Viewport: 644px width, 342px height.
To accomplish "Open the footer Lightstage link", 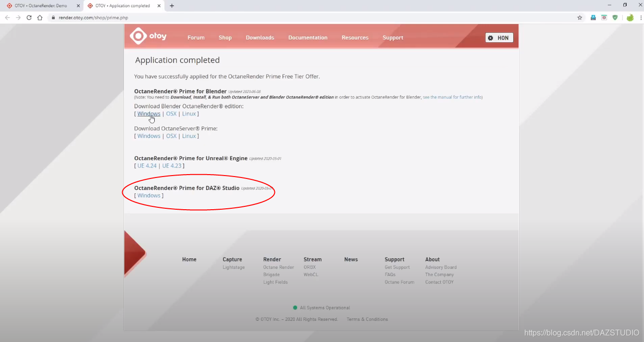I will (234, 267).
